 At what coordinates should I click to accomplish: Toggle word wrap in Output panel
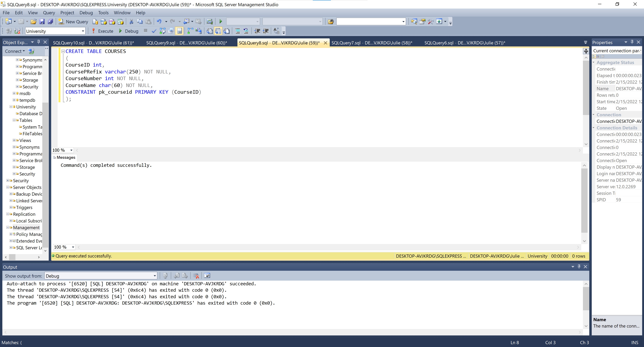tap(207, 276)
